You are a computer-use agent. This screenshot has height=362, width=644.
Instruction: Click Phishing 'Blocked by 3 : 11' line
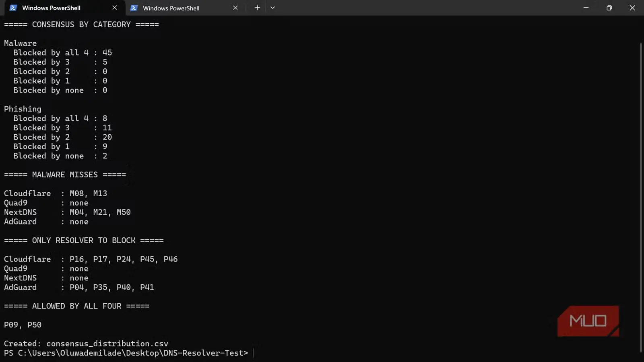pos(62,128)
